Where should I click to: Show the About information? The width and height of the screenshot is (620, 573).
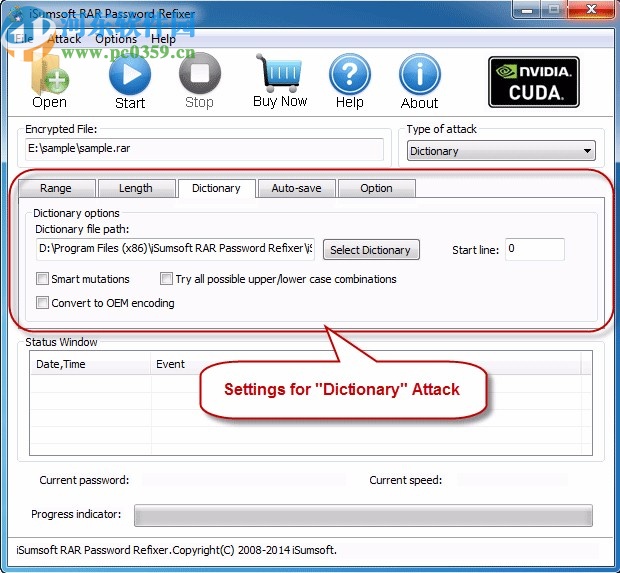pos(420,82)
